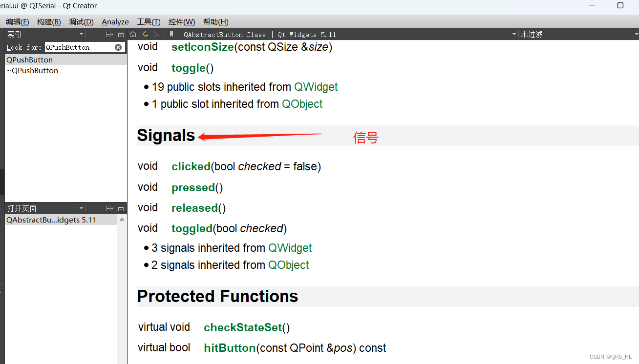Click the Signals section heading
The height and width of the screenshot is (364, 639).
click(166, 136)
